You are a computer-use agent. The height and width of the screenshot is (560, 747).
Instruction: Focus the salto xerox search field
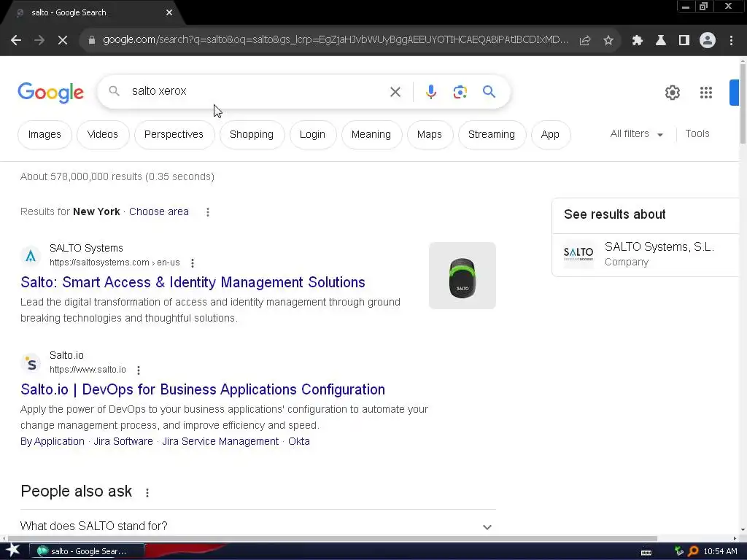[x=258, y=91]
